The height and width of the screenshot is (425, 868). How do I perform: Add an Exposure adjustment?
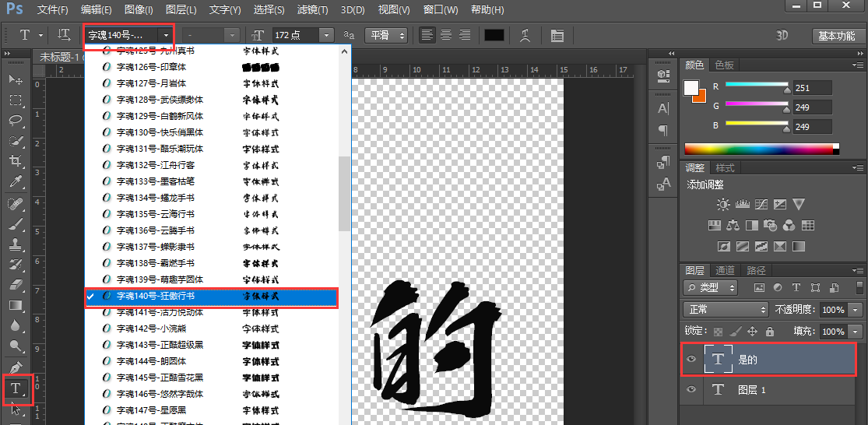tap(780, 204)
